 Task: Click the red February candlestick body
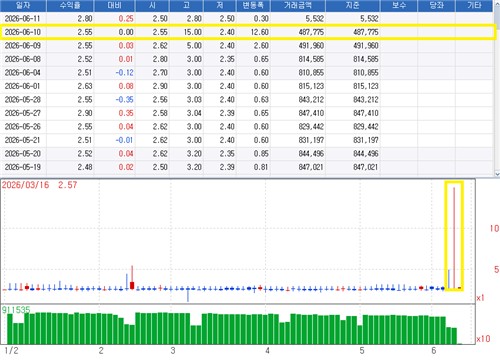point(132,285)
